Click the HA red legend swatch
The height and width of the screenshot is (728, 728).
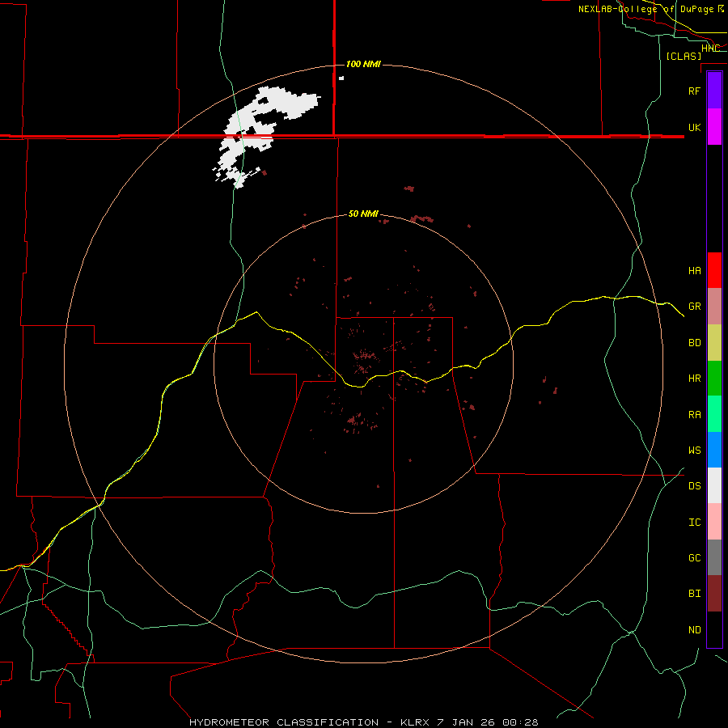point(714,270)
